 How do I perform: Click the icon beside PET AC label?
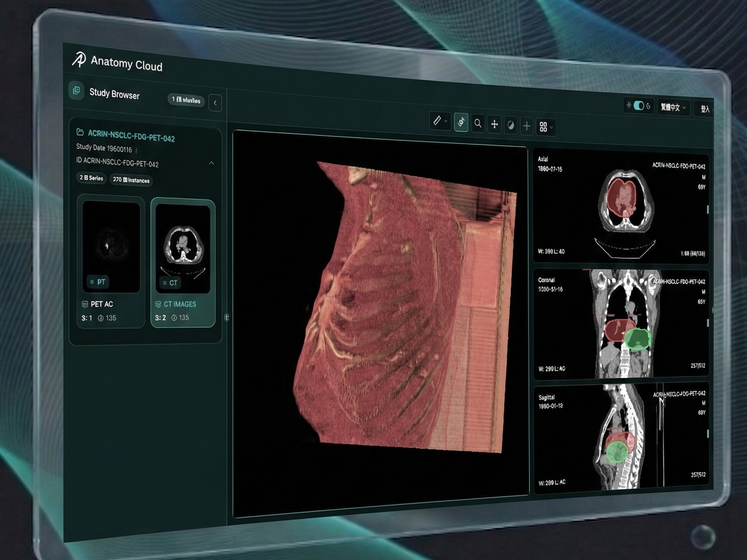[x=85, y=304]
